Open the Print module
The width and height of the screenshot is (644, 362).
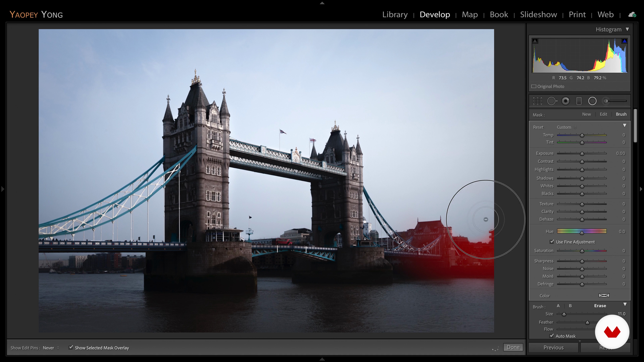(577, 14)
